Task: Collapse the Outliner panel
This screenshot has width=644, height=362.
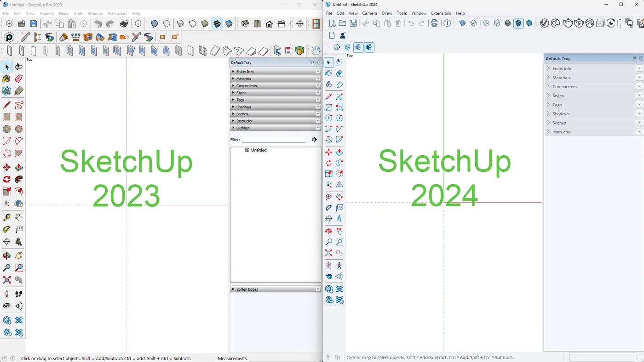Action: [234, 128]
